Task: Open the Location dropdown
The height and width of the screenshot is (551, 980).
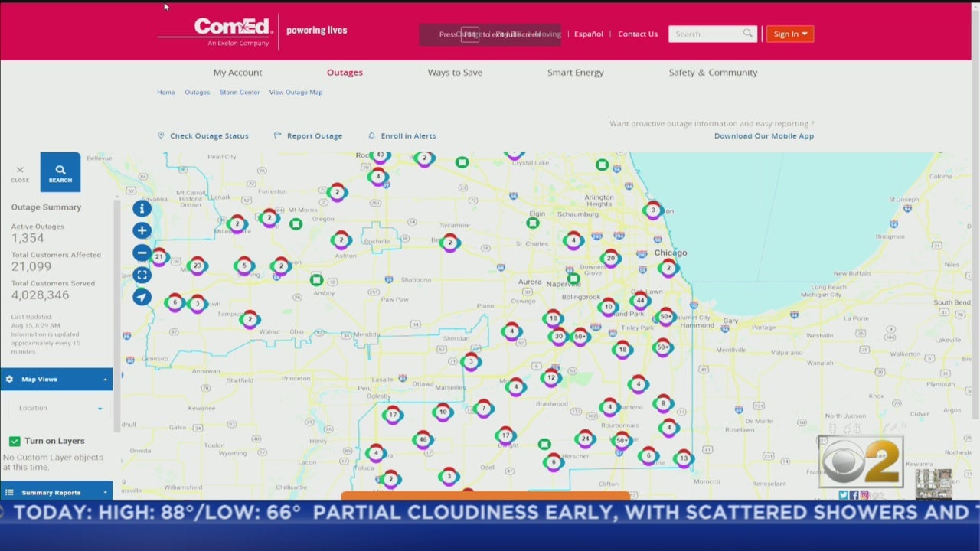Action: coord(60,409)
